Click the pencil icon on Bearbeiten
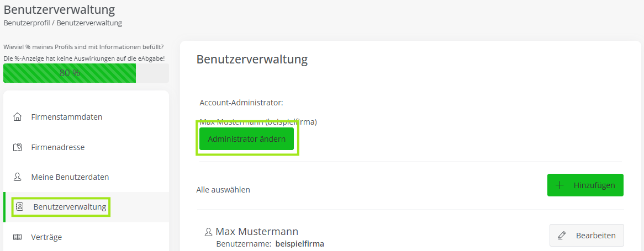Image resolution: width=644 pixels, height=251 pixels. (x=562, y=236)
